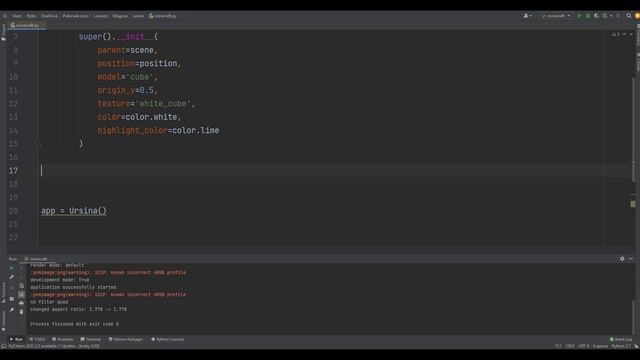This screenshot has width=640, height=360.
Task: Click the editor vertical scrollbar
Action: click(633, 131)
